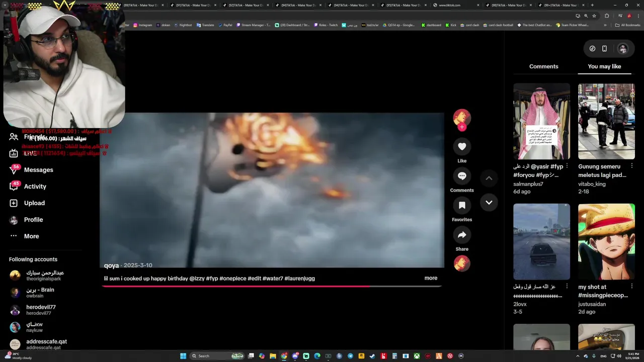Share the video using the arrow icon
This screenshot has width=644, height=362.
click(462, 235)
